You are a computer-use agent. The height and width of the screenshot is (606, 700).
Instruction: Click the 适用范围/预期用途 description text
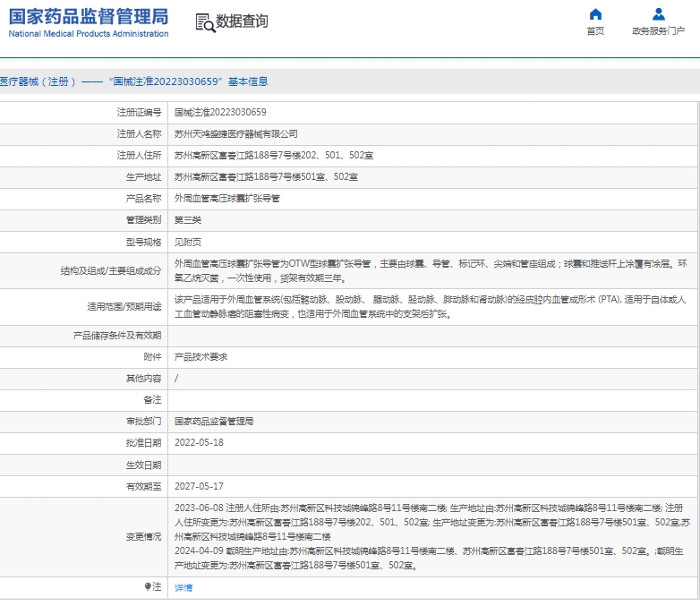pyautogui.click(x=430, y=306)
